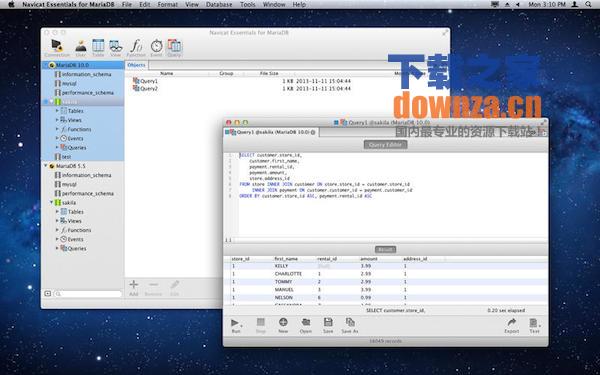The height and width of the screenshot is (375, 600).
Task: Expand Functions under MariaDB 10.0 database
Action: tap(57, 129)
